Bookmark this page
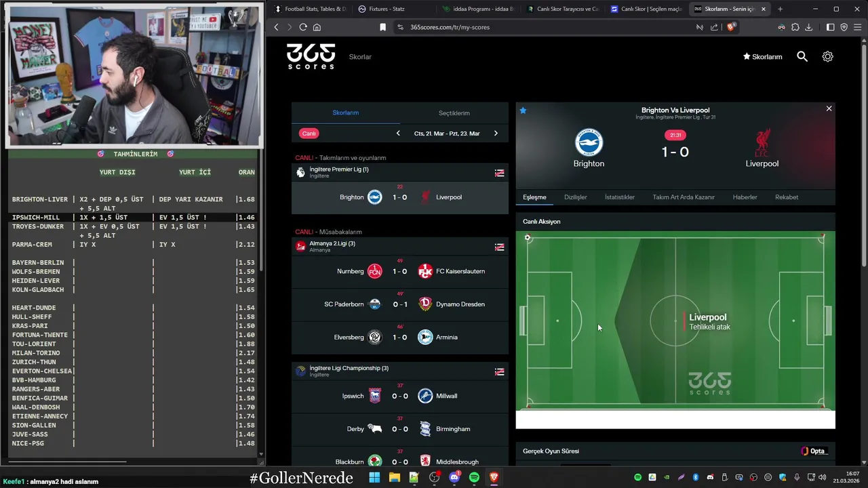This screenshot has height=488, width=868. point(382,27)
